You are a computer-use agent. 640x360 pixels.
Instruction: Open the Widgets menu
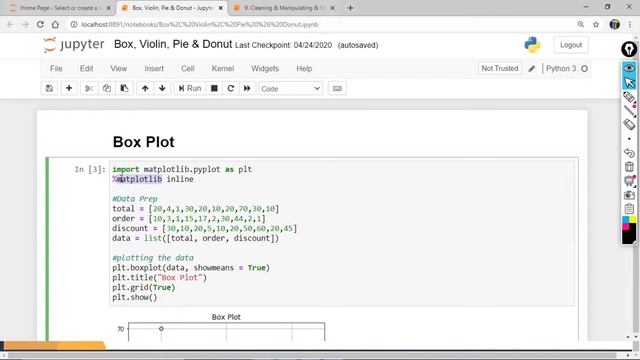click(x=265, y=69)
